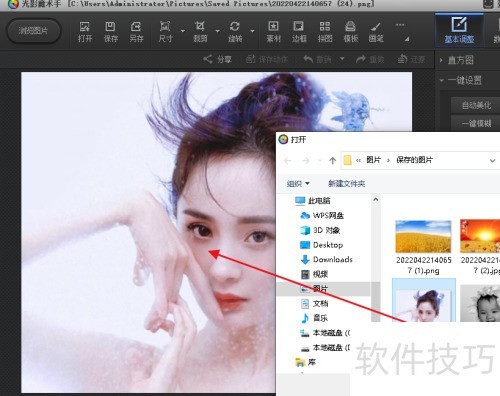Select 视频 videos folder
This screenshot has height=396, width=500.
coord(314,274)
